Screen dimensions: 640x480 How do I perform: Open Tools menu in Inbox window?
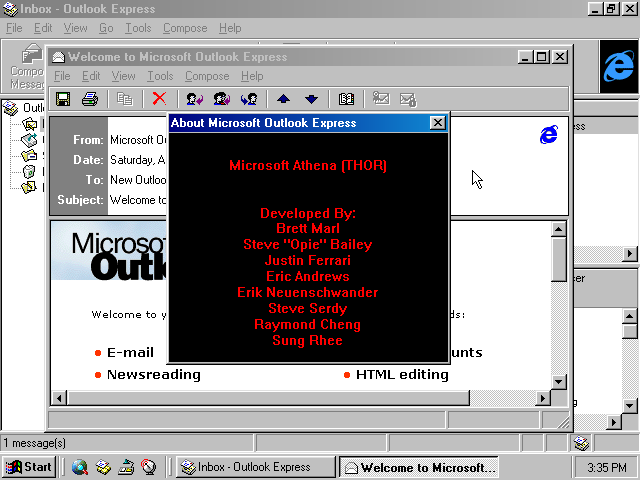[x=138, y=28]
